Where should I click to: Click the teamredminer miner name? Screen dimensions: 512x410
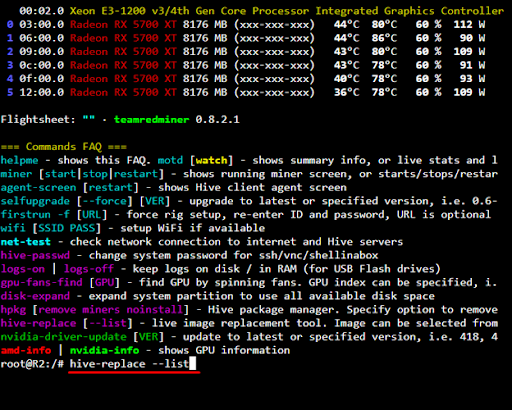click(x=152, y=119)
